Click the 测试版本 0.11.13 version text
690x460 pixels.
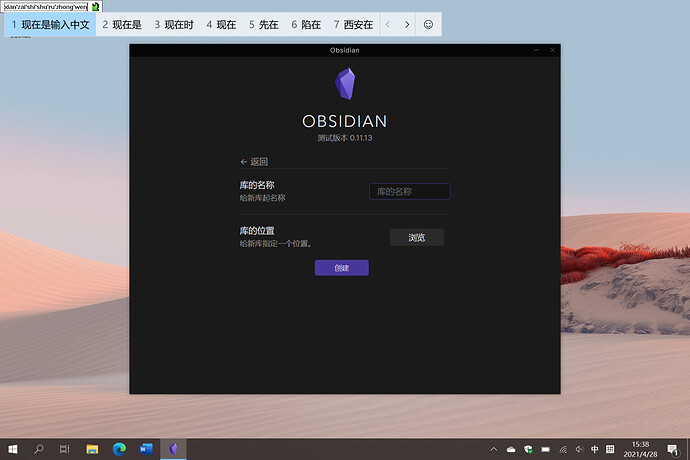[x=345, y=138]
